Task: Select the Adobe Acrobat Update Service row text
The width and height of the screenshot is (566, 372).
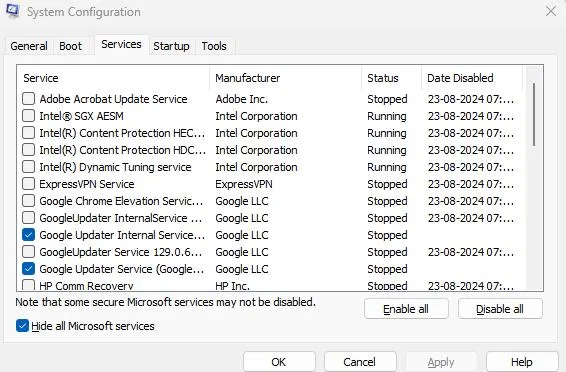Action: pos(113,99)
